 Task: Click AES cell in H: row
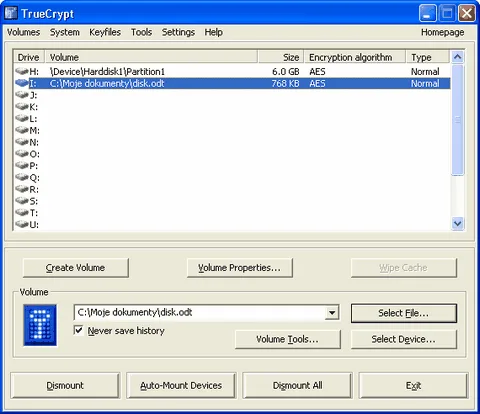coord(317,72)
